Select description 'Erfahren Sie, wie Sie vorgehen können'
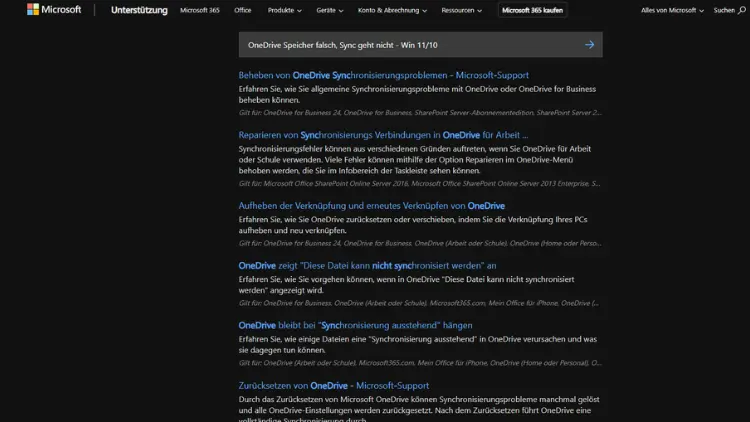The height and width of the screenshot is (422, 750). 407,285
